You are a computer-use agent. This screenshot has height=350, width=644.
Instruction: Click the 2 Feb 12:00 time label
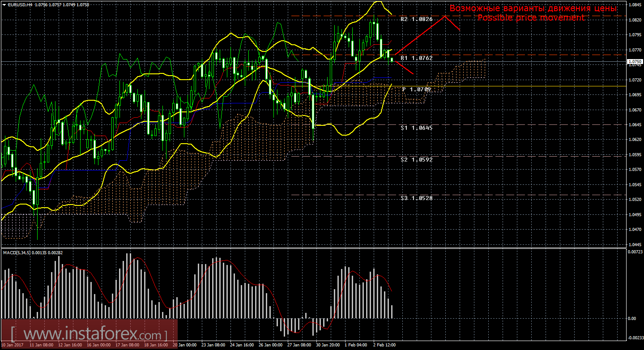point(384,346)
